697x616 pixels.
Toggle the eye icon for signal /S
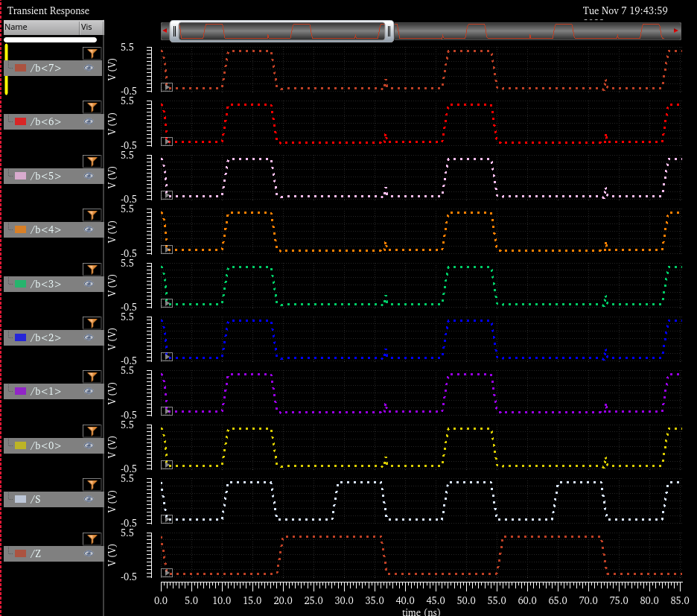tap(89, 499)
